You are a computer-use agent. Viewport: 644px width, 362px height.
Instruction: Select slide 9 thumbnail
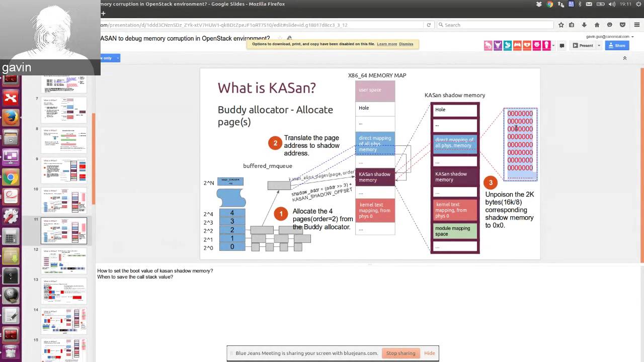click(64, 170)
